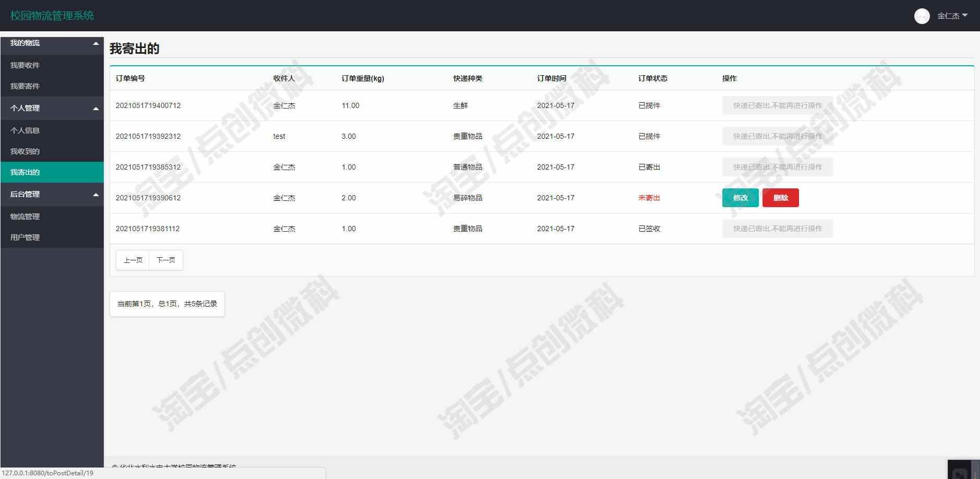
Task: Click the 订单时间 column header
Action: (552, 78)
